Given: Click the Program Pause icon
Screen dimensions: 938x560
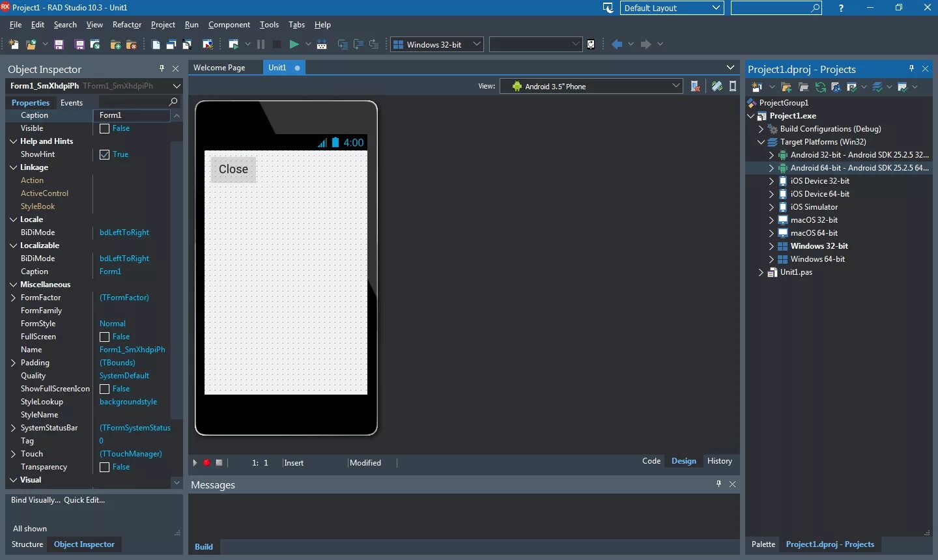Looking at the screenshot, I should coord(261,44).
